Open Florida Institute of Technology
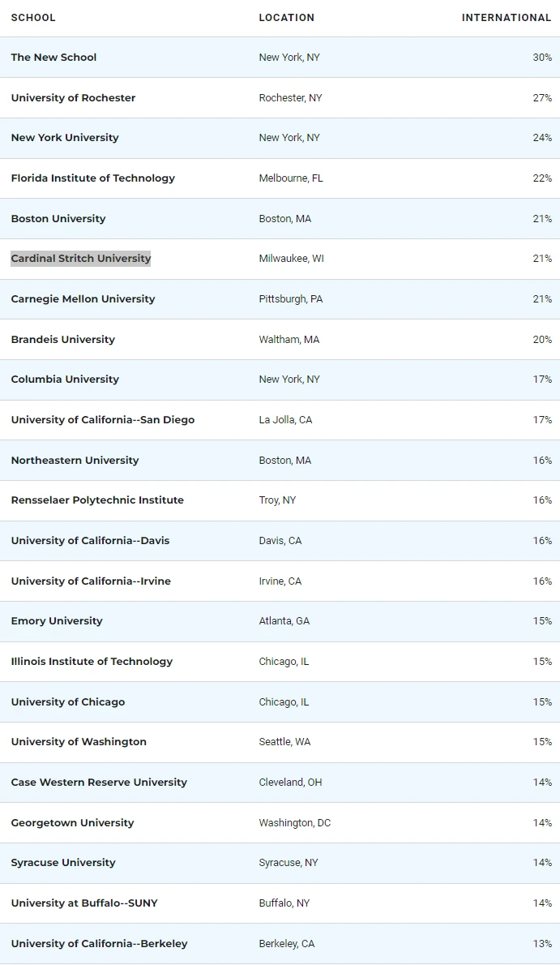The height and width of the screenshot is (965, 560). click(x=92, y=178)
